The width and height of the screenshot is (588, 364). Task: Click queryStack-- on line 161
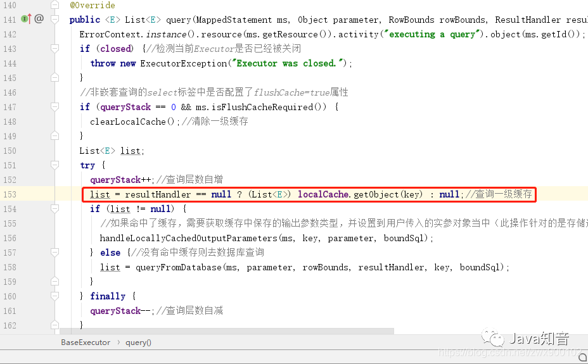tap(120, 311)
